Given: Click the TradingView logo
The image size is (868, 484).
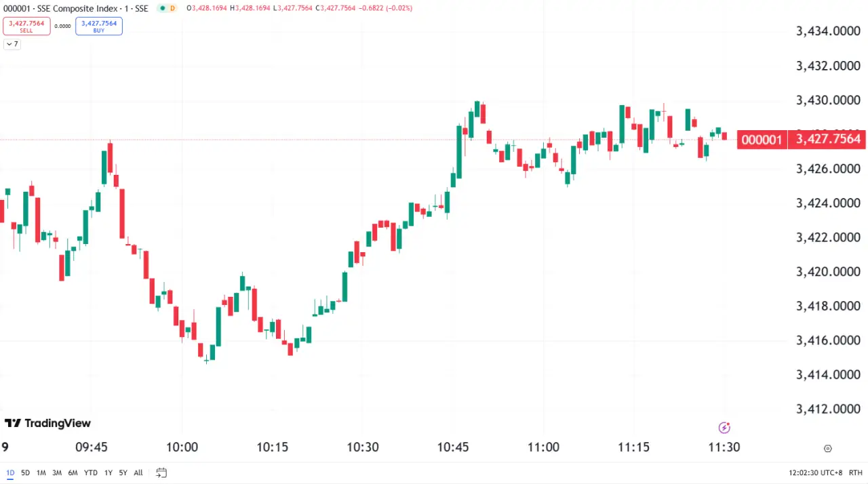Looking at the screenshot, I should tap(47, 423).
